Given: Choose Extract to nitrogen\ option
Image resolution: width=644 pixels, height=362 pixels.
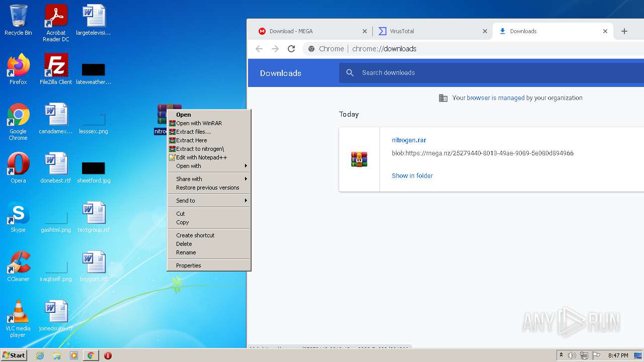Looking at the screenshot, I should [x=209, y=149].
